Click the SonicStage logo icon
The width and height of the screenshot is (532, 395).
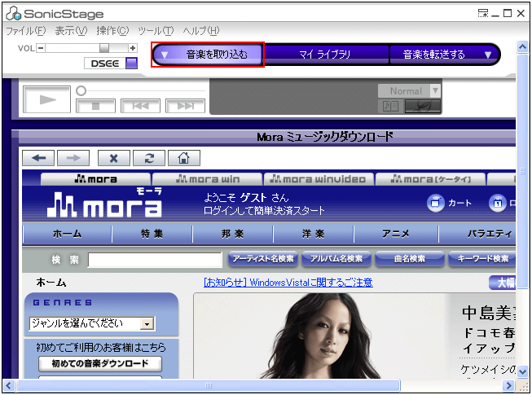click(14, 14)
